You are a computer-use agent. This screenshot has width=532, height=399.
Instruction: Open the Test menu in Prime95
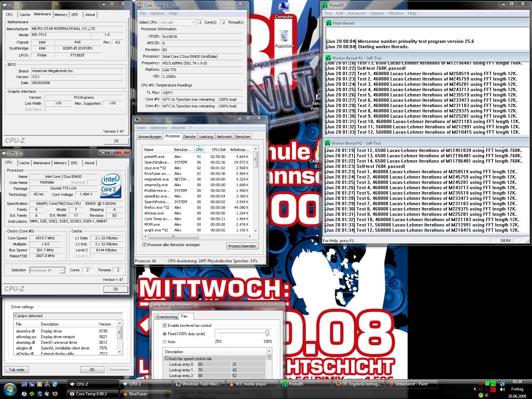point(328,13)
